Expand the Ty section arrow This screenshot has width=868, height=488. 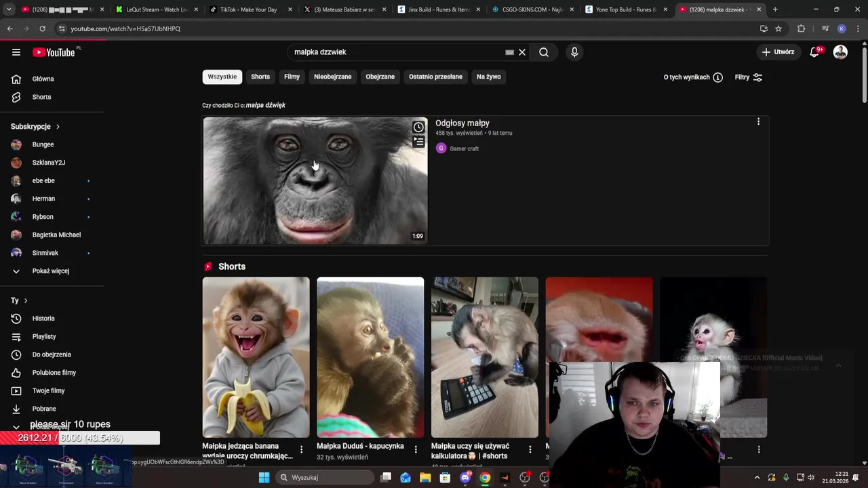pos(26,300)
